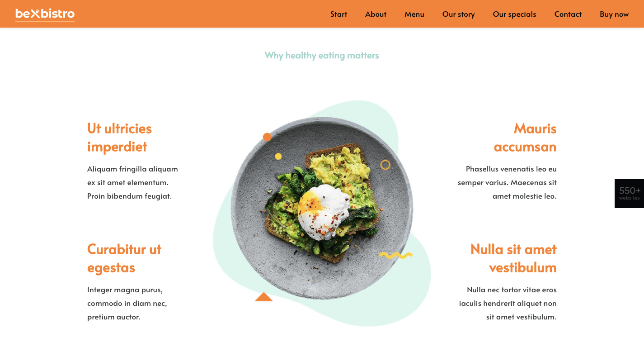This screenshot has width=644, height=357.
Task: Open the Menu navigation link
Action: coord(414,14)
